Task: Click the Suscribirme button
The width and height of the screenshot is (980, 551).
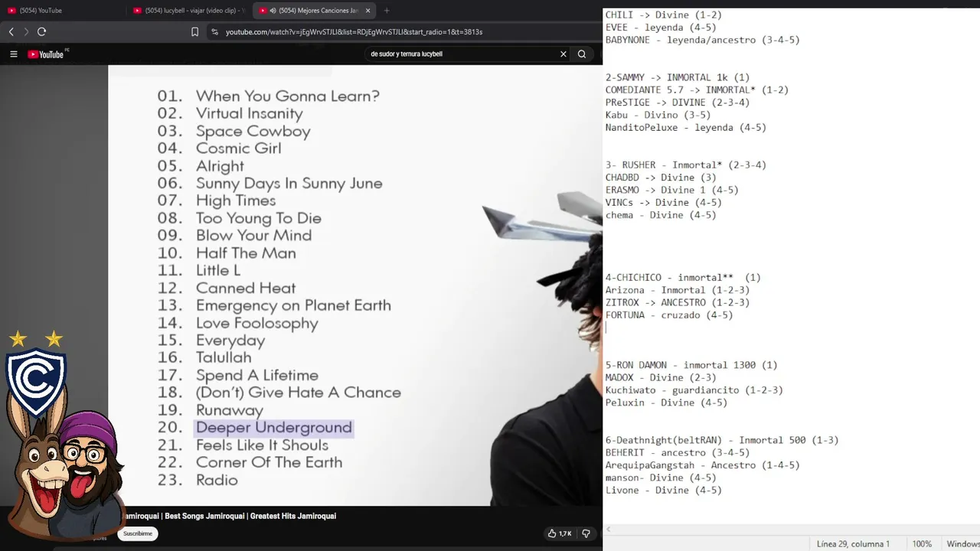Action: [138, 533]
